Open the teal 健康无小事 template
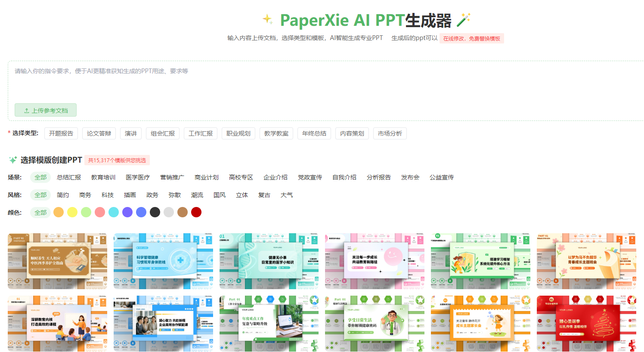 tap(269, 261)
